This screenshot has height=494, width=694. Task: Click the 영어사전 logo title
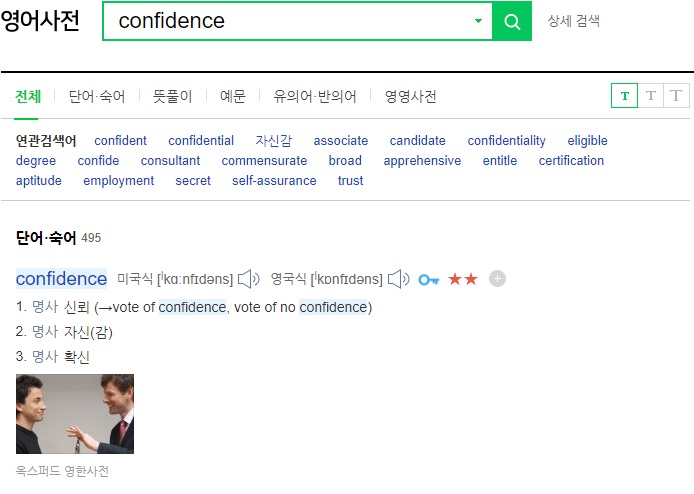(40, 20)
